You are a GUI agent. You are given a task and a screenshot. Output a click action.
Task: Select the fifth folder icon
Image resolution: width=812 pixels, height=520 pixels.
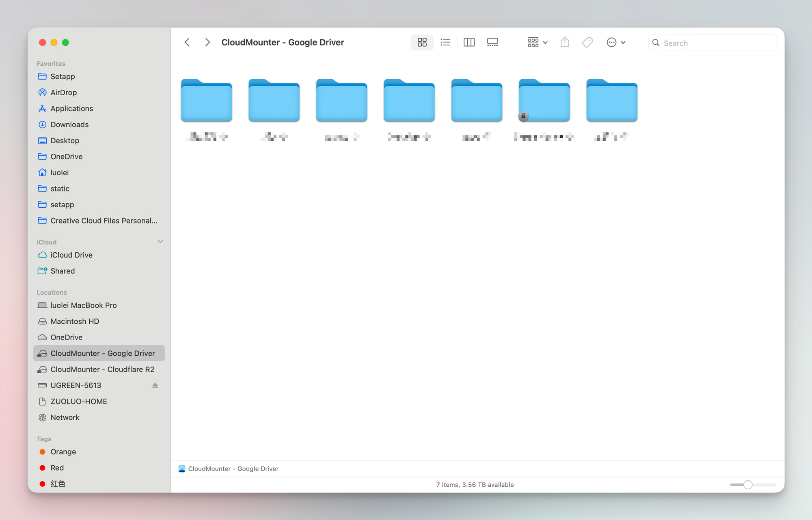pos(477,100)
